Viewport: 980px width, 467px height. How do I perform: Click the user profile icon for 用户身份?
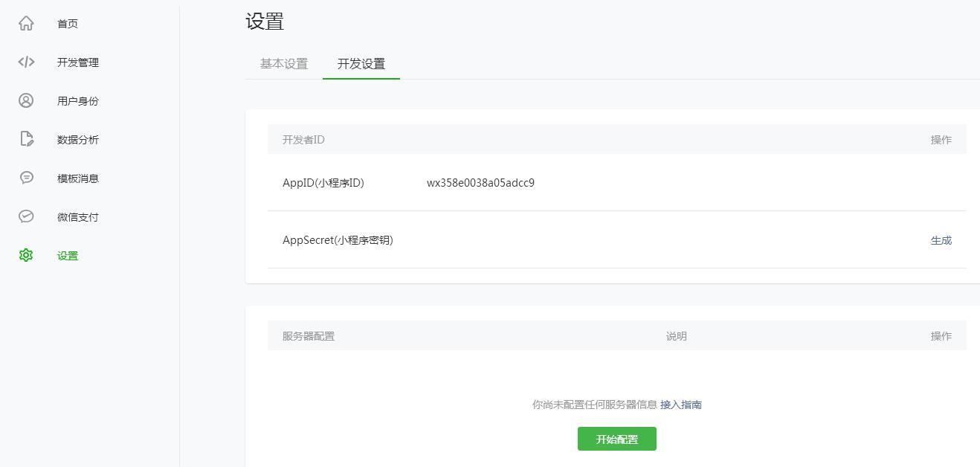26,100
